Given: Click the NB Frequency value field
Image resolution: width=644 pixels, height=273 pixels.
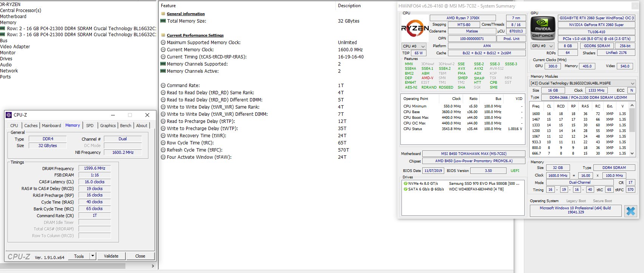Looking at the screenshot, I should click(123, 153).
